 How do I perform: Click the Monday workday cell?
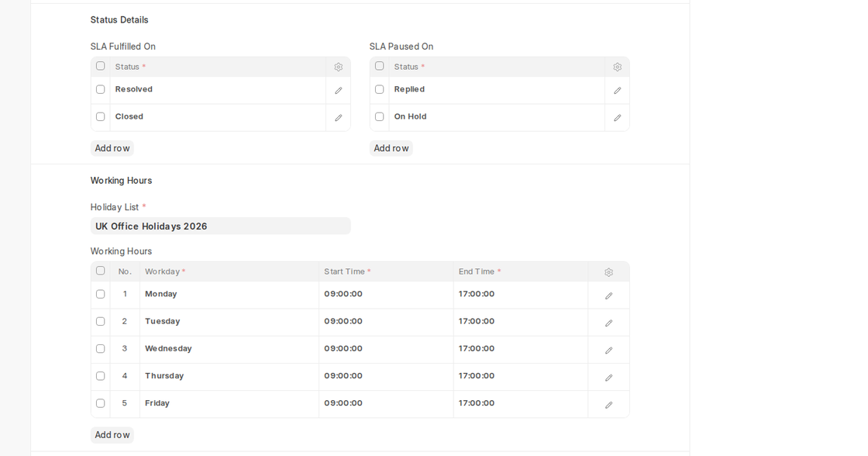(229, 294)
